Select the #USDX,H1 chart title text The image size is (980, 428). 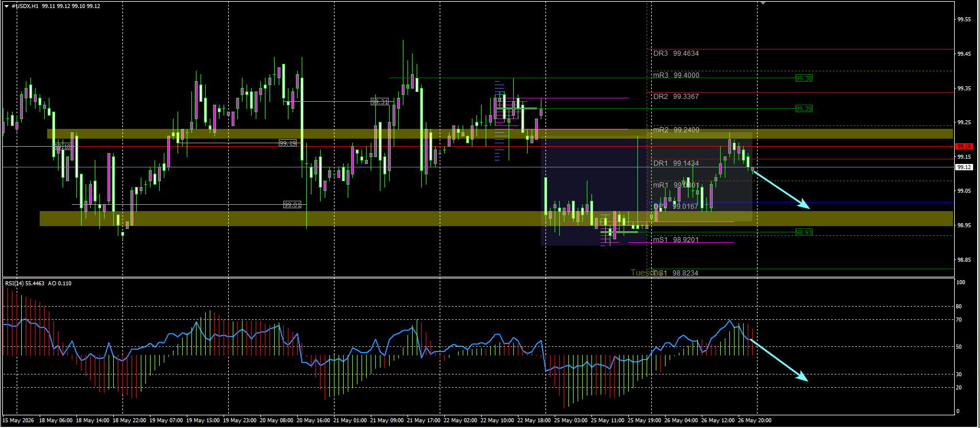(25, 6)
